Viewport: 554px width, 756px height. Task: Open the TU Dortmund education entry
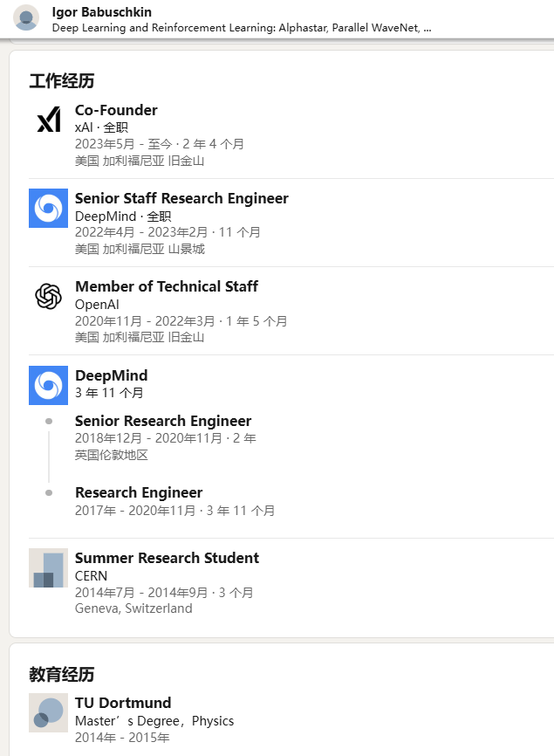pos(123,703)
